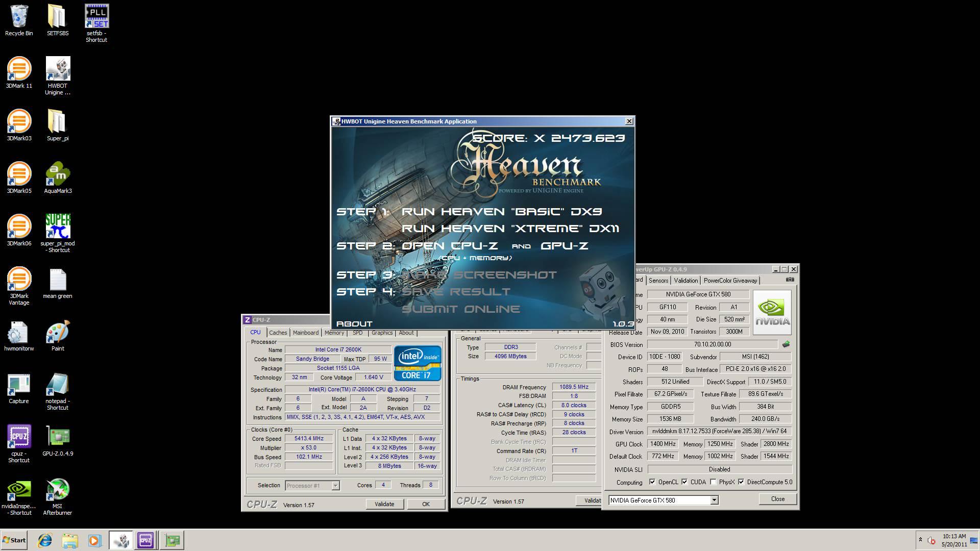
Task: Launch the notepad Shortcut icon
Action: point(58,391)
